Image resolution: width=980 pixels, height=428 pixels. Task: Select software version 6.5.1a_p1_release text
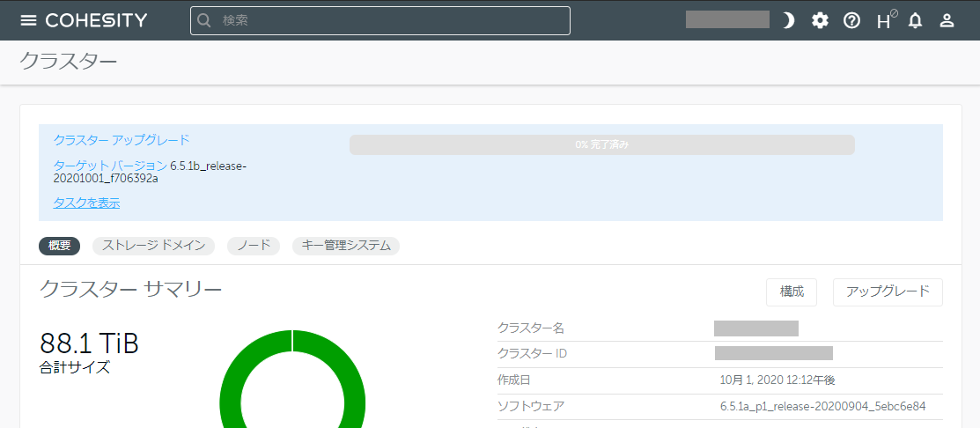point(822,407)
